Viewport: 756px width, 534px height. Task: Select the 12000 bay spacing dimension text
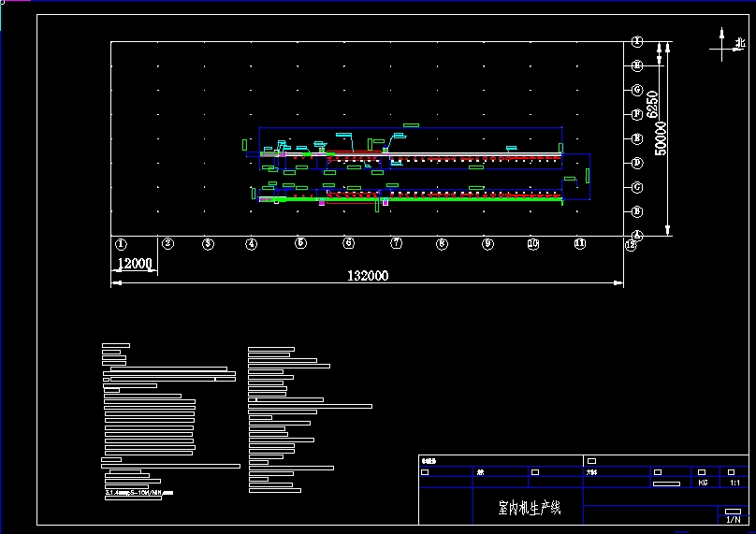[x=134, y=264]
